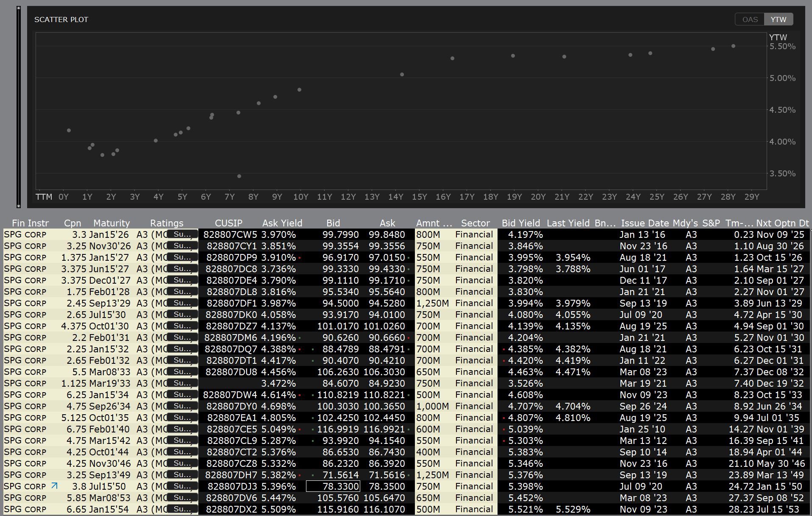The image size is (812, 516).
Task: Click CUSIP 828807CW5 in the first row
Action: click(x=230, y=234)
